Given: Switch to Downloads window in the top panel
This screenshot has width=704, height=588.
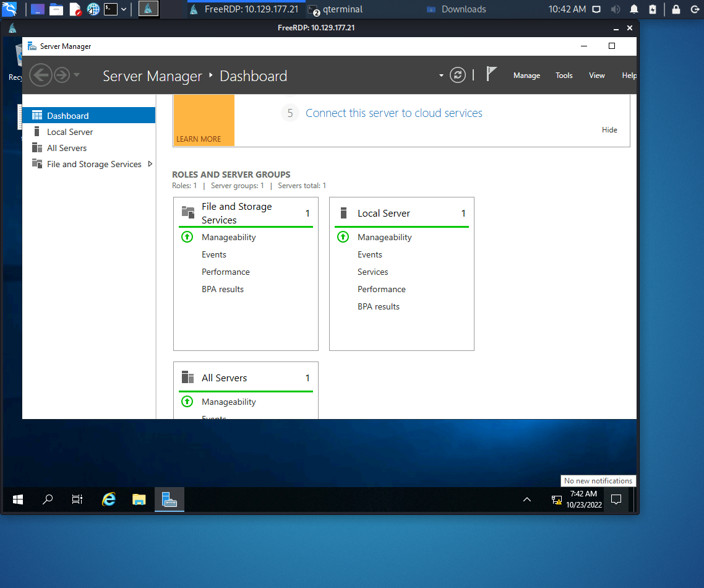Looking at the screenshot, I should [457, 9].
